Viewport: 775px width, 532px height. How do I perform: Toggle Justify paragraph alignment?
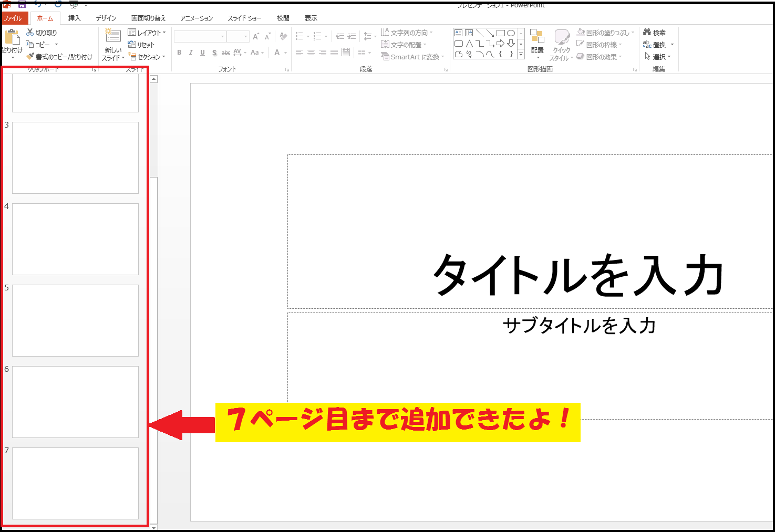click(x=334, y=53)
